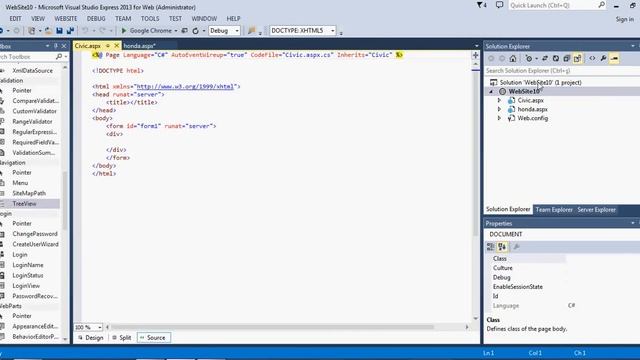Click the Redo arrow in toolbar
Image resolution: width=640 pixels, height=360 pixels.
102,31
